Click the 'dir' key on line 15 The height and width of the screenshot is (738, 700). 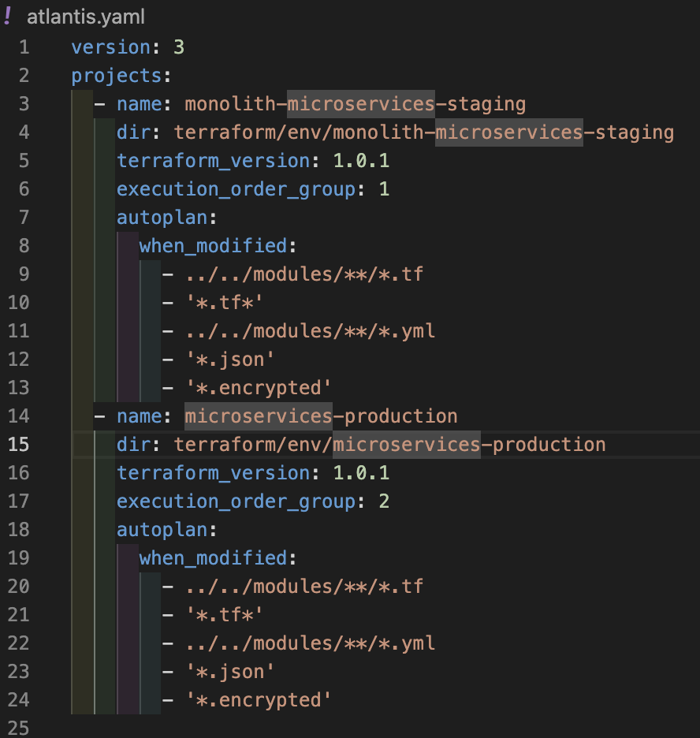click(x=133, y=445)
